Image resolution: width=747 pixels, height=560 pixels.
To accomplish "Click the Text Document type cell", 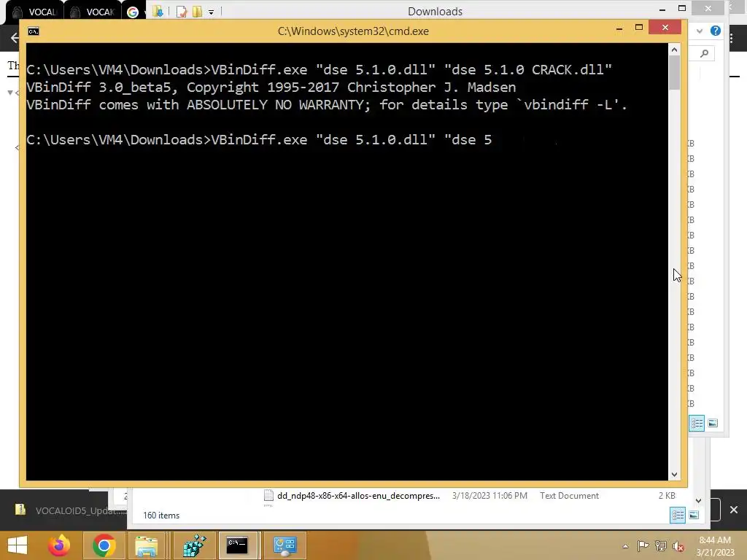I will [569, 496].
